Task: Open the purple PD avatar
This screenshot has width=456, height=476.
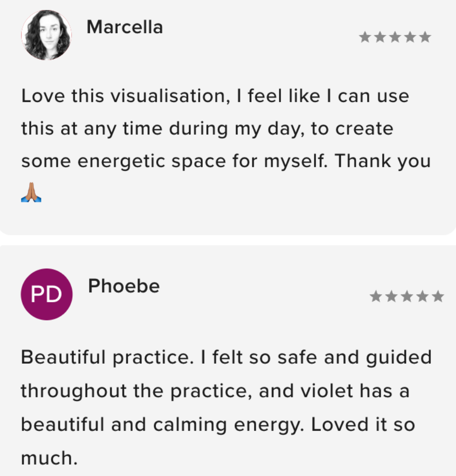Action: (46, 294)
